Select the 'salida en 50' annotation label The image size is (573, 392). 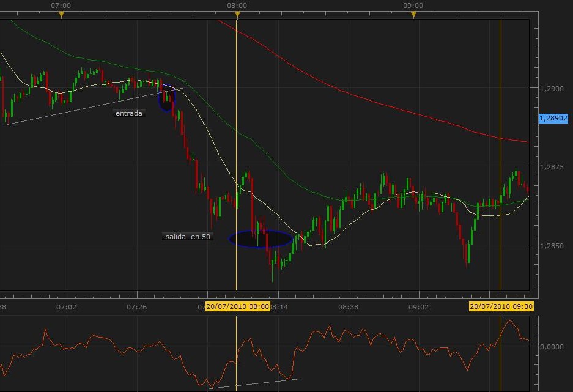pyautogui.click(x=188, y=237)
